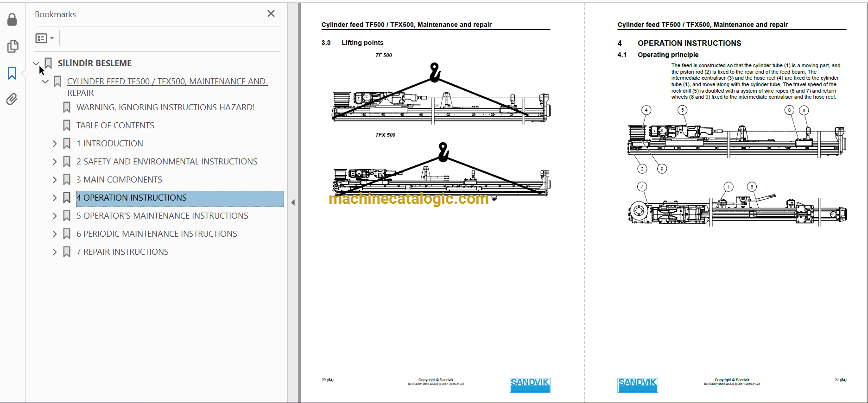Click bookmark icon beside 1 INTRODUCTION
This screenshot has height=403, width=868.
click(x=67, y=144)
